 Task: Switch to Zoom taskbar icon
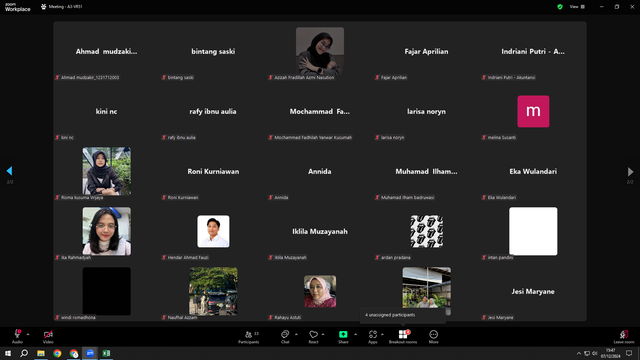click(x=90, y=353)
